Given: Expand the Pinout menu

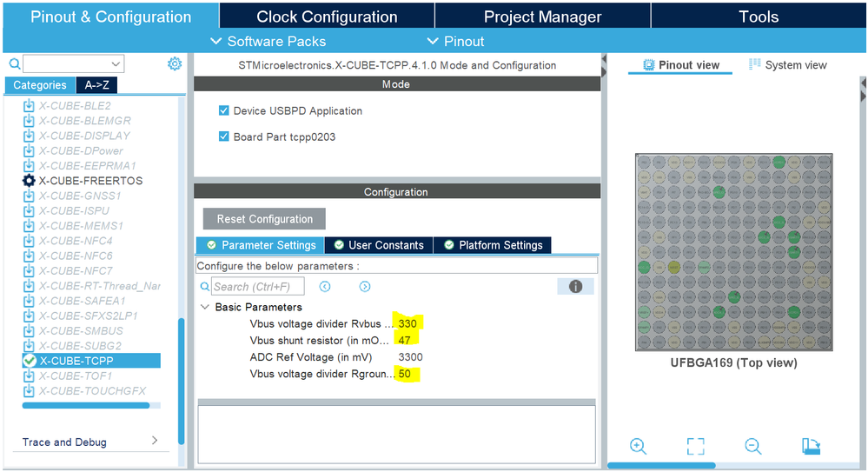Looking at the screenshot, I should pyautogui.click(x=455, y=42).
